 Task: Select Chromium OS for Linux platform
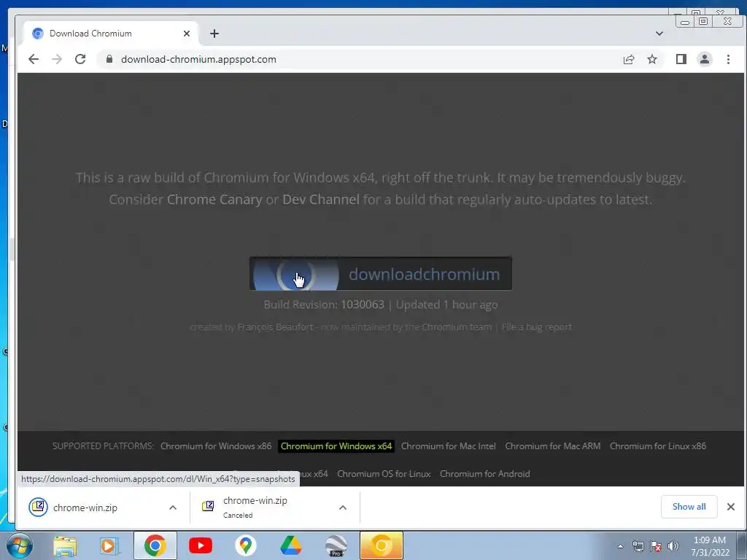(x=384, y=474)
